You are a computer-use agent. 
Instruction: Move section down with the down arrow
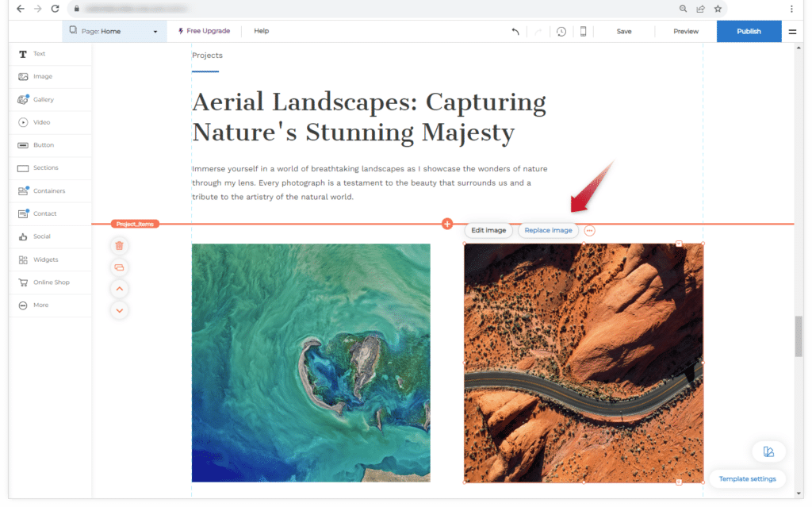(119, 310)
